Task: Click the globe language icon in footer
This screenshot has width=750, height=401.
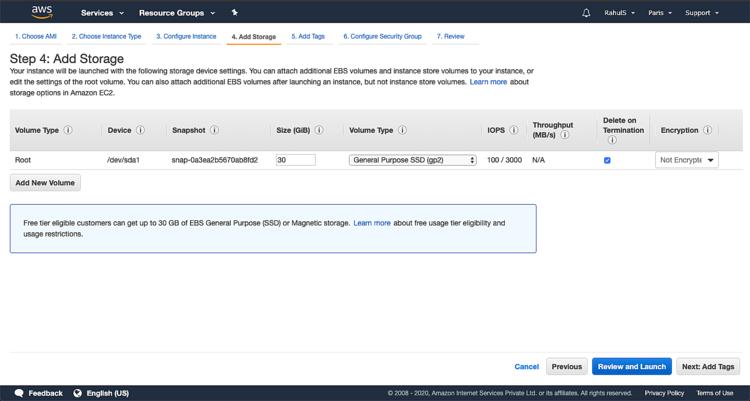Action: [x=78, y=393]
